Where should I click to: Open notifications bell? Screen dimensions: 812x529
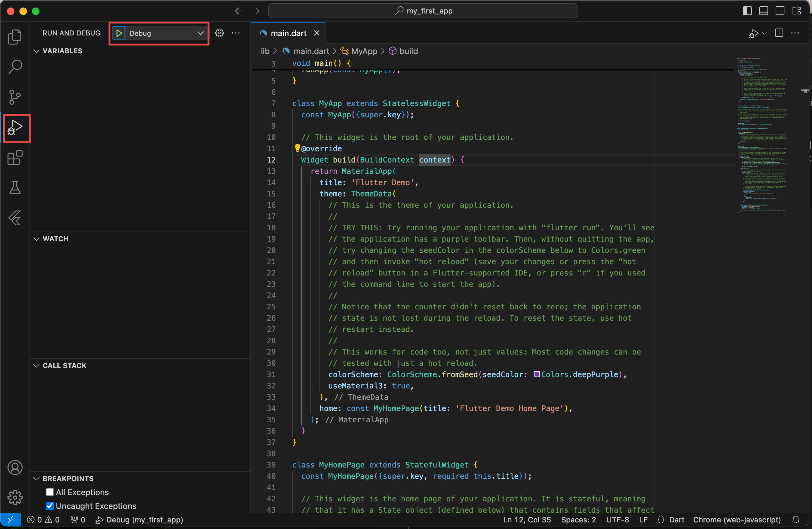point(795,520)
